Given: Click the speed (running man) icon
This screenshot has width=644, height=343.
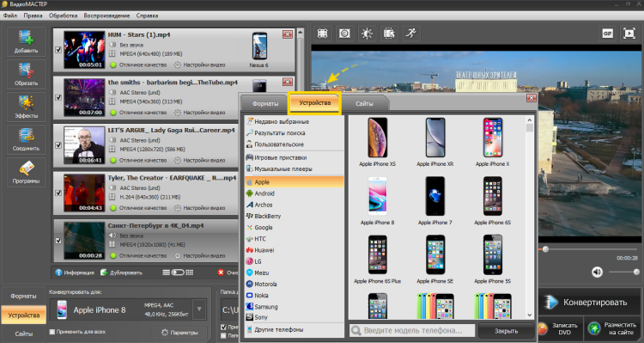Looking at the screenshot, I should (x=411, y=34).
